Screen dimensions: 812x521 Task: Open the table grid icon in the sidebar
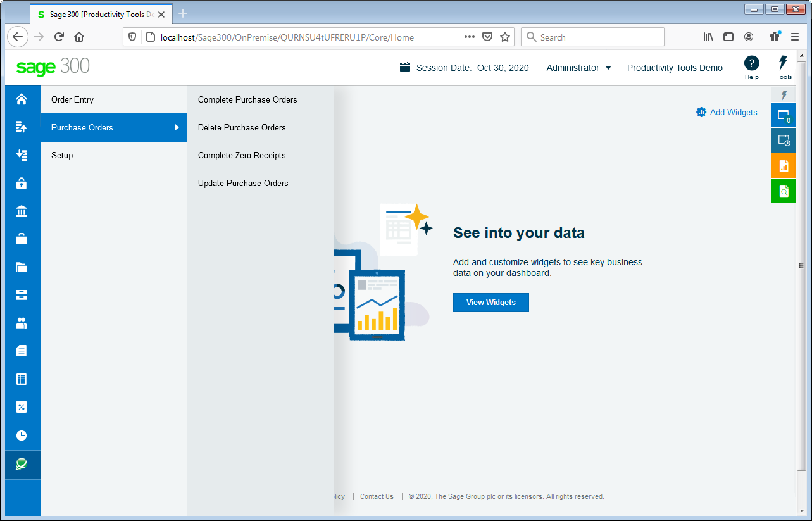[22, 379]
